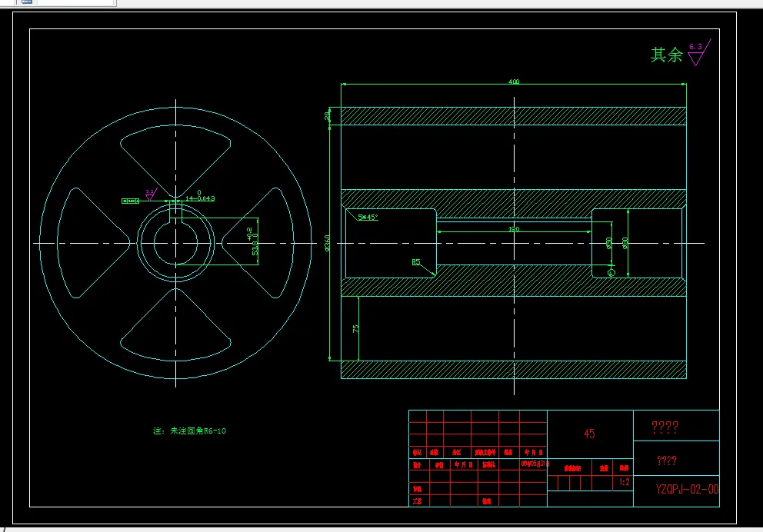The width and height of the screenshot is (763, 532).
Task: Click the ø360 diameter dimension
Action: pos(327,243)
